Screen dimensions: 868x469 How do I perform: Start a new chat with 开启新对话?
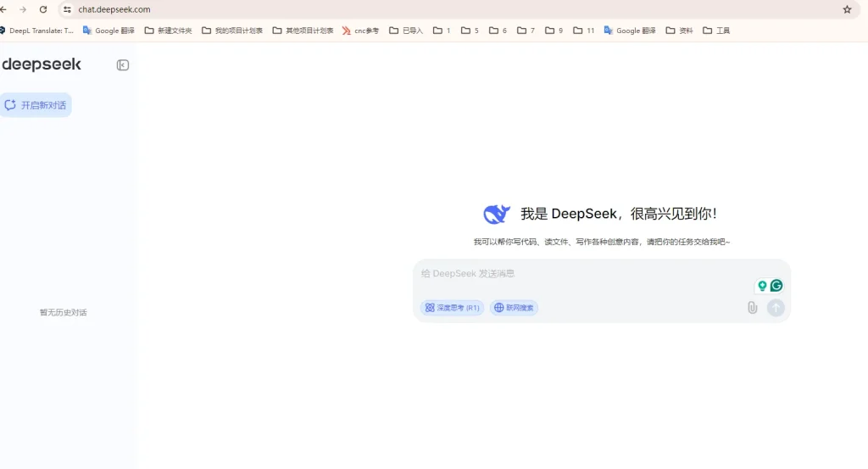36,105
